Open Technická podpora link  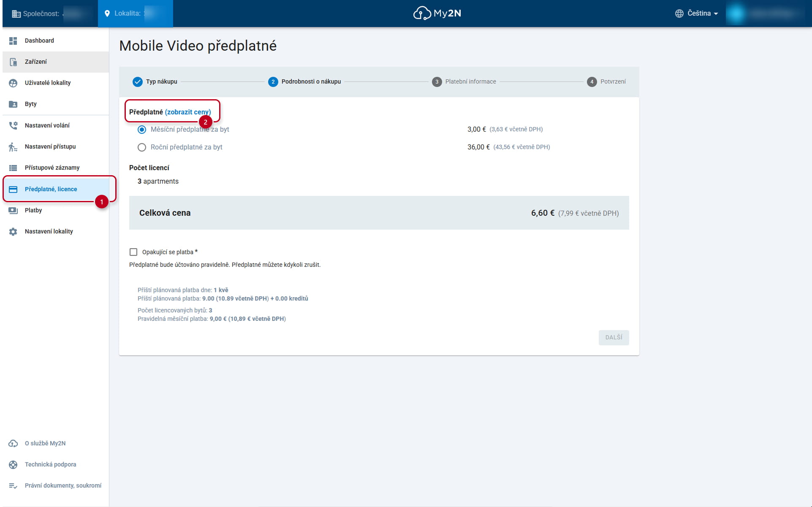tap(56, 464)
